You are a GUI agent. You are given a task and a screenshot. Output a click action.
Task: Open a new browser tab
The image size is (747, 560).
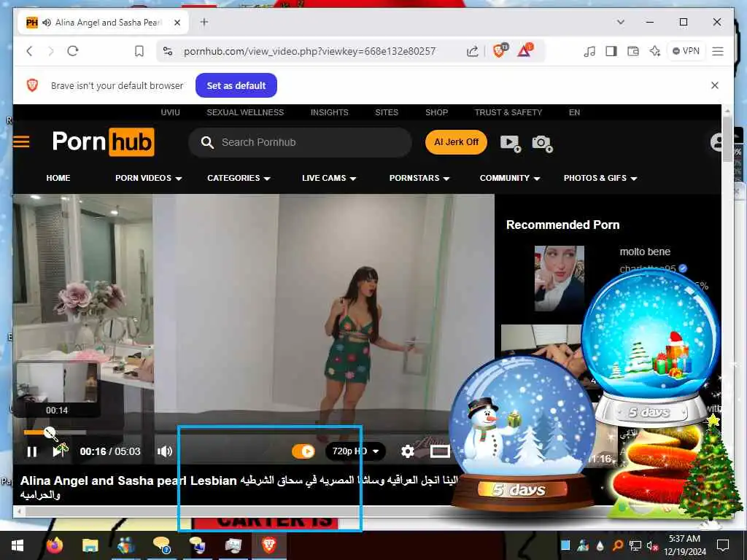tap(204, 22)
